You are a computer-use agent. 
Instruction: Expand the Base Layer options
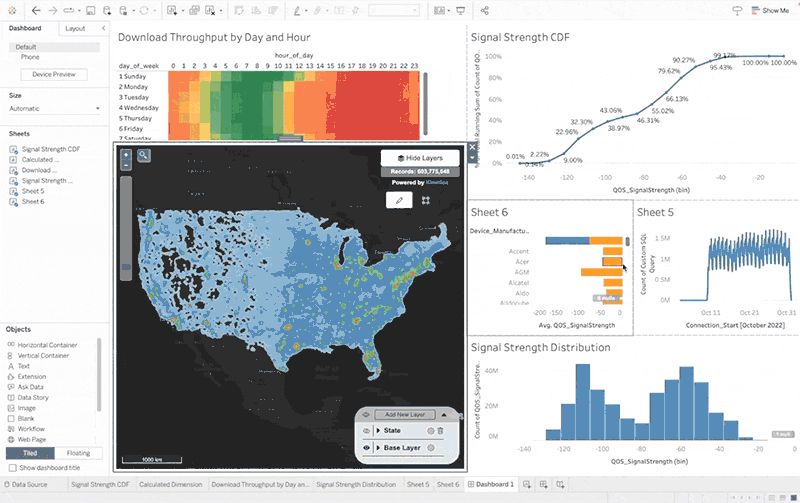click(x=378, y=447)
